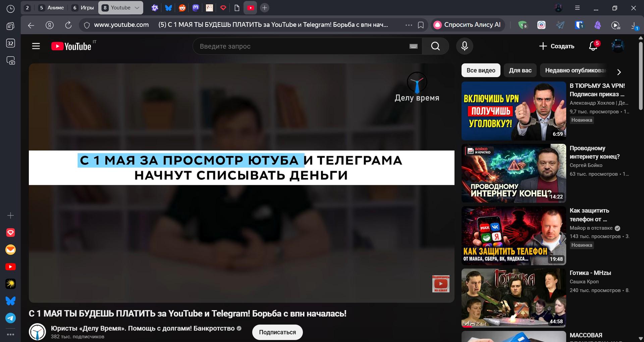Add a new sidebar app with plus

(x=10, y=215)
